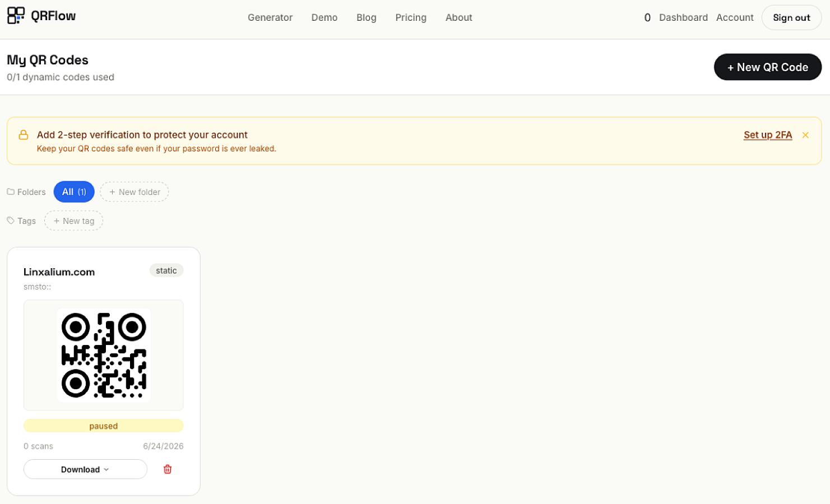
Task: Dismiss the 2-step verification banner
Action: point(805,135)
